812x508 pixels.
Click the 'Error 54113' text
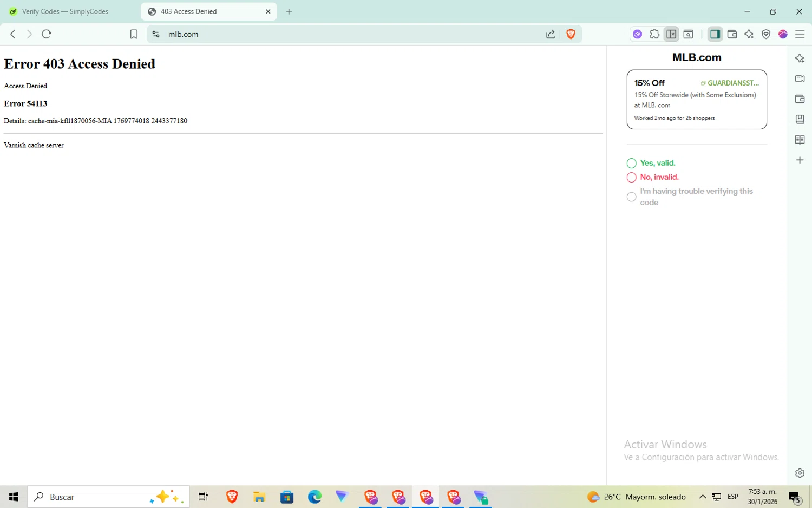(x=25, y=103)
